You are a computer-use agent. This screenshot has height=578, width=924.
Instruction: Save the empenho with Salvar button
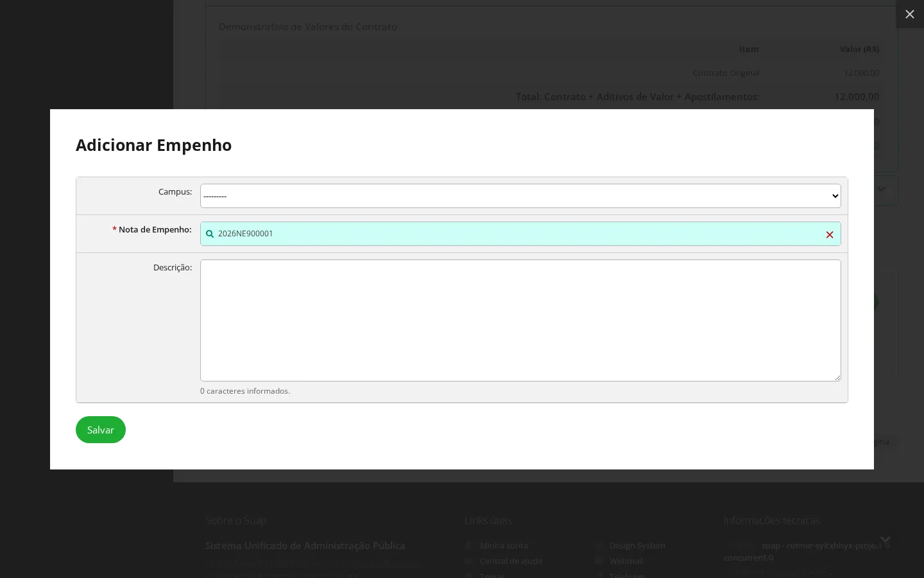(x=101, y=430)
